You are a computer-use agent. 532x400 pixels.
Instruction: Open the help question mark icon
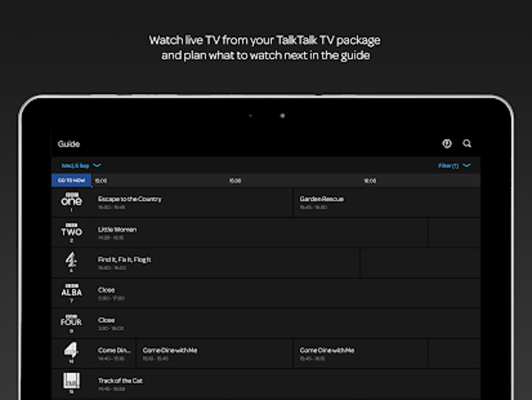pos(448,143)
